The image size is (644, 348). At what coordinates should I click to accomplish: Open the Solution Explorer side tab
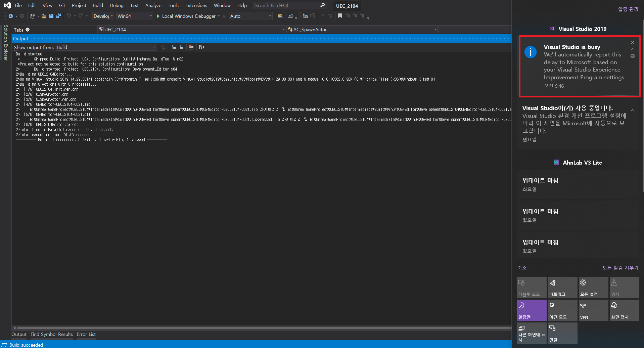pyautogui.click(x=6, y=42)
